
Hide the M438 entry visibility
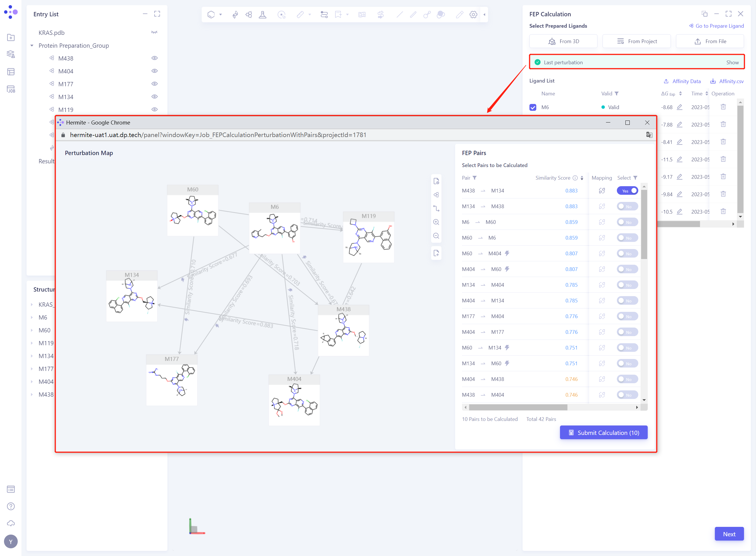(155, 58)
